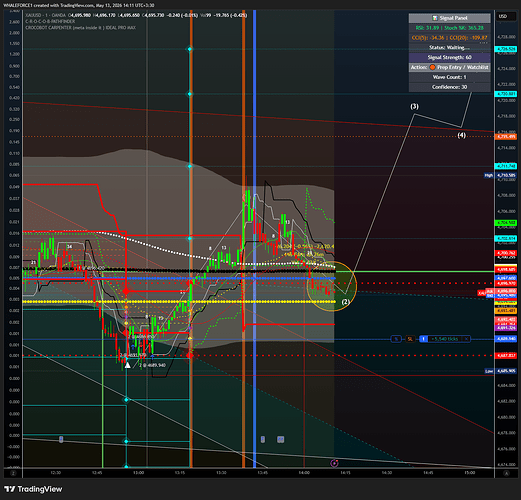The image size is (521, 500).
Task: Click the '2 @ 4689.940' order label
Action: tap(152, 365)
